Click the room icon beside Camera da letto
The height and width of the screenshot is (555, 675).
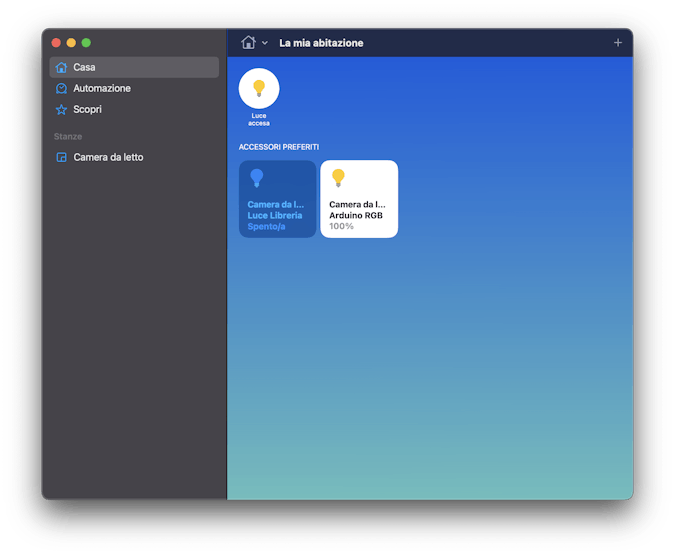61,158
